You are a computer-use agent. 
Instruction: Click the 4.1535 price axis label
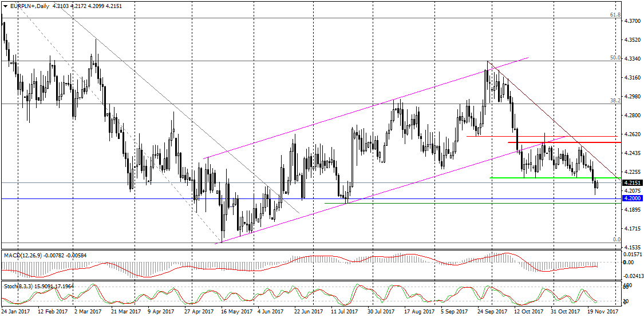(631, 248)
